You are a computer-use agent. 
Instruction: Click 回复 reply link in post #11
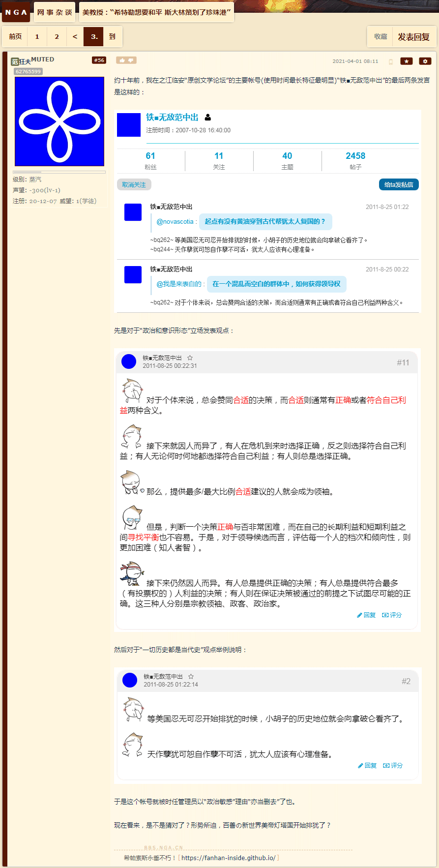point(366,615)
